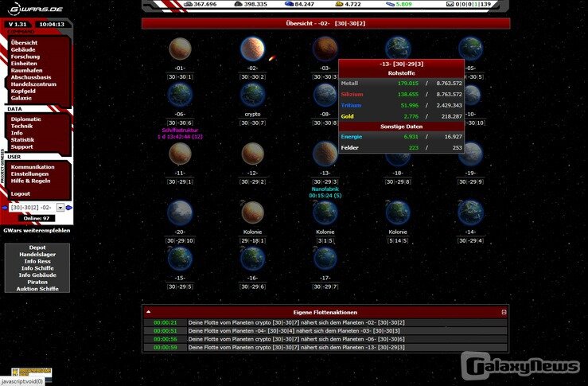Viewport: 588px width, 386px height.
Task: Select planet -20- globe icon
Action: [x=180, y=212]
